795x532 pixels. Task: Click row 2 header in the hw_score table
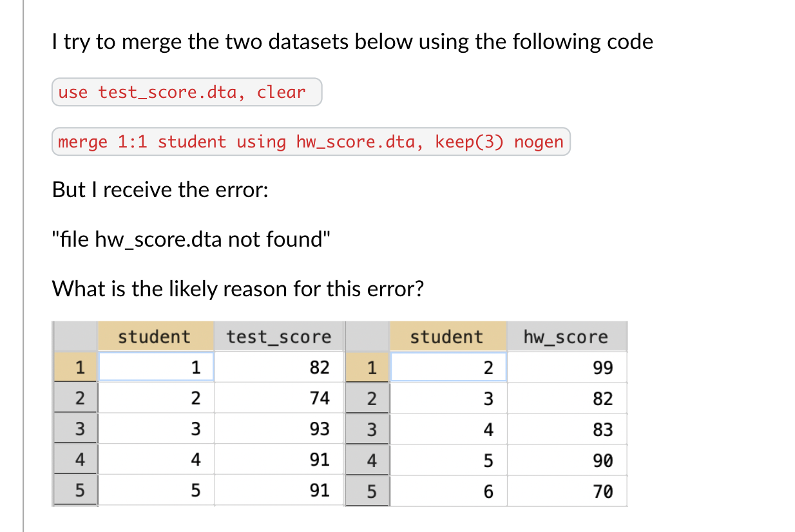pos(368,398)
